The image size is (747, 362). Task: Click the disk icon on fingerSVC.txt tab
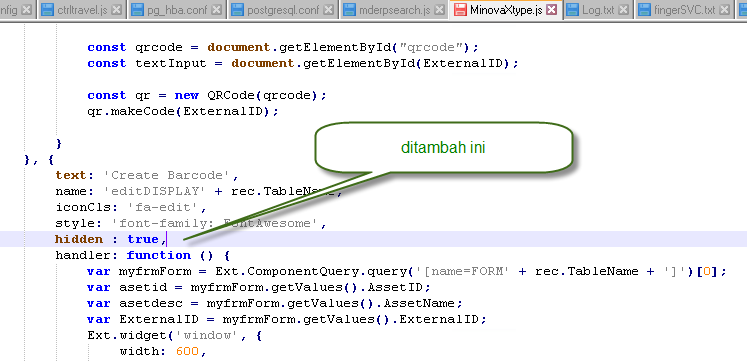click(x=645, y=10)
